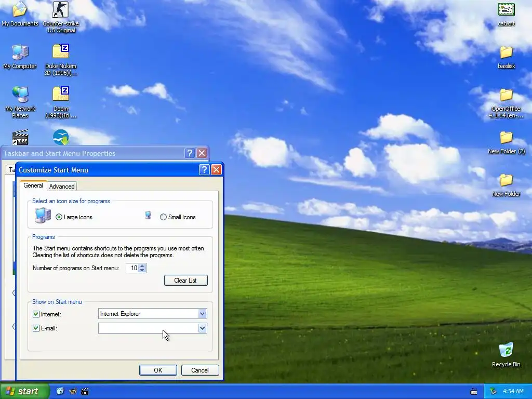Increase number of programs spinner up
The image size is (532, 399).
point(142,266)
